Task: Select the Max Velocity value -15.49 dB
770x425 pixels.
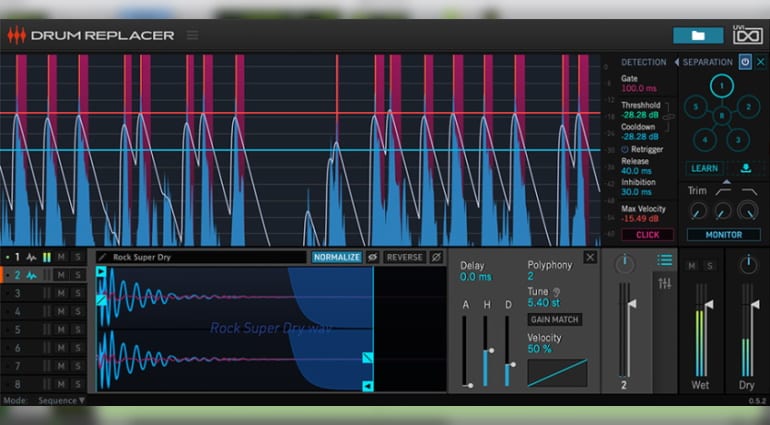Action: coord(639,219)
